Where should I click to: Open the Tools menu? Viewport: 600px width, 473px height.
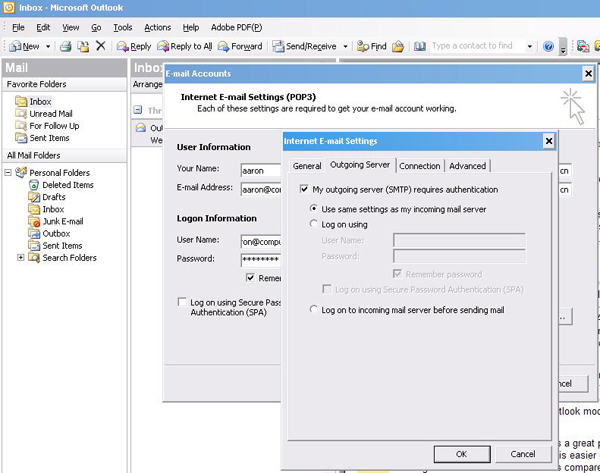122,28
